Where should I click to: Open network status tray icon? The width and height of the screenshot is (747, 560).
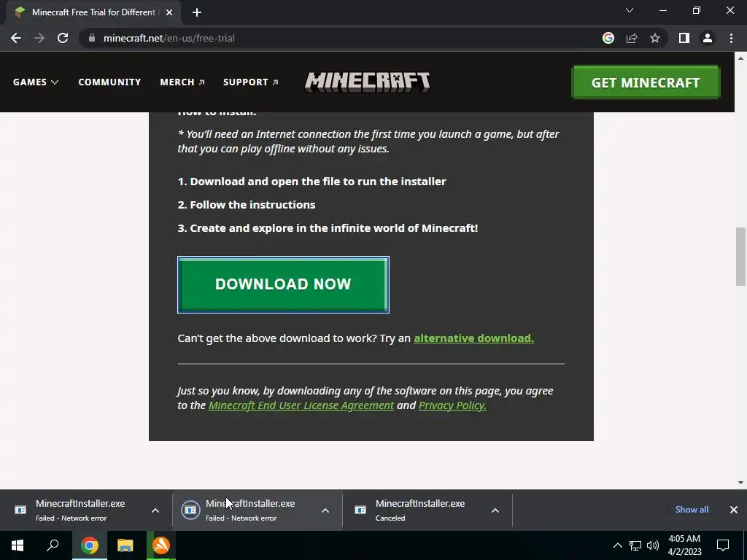tap(635, 545)
